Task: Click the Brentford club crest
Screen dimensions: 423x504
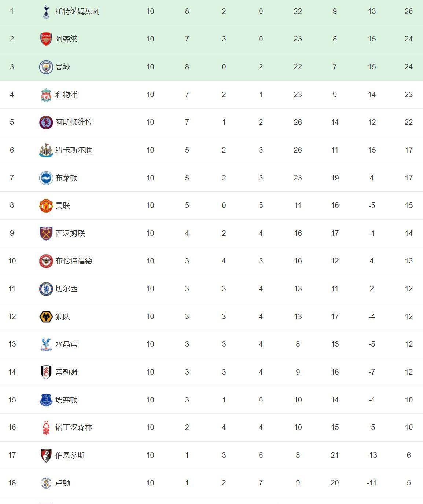Action: 46,261
